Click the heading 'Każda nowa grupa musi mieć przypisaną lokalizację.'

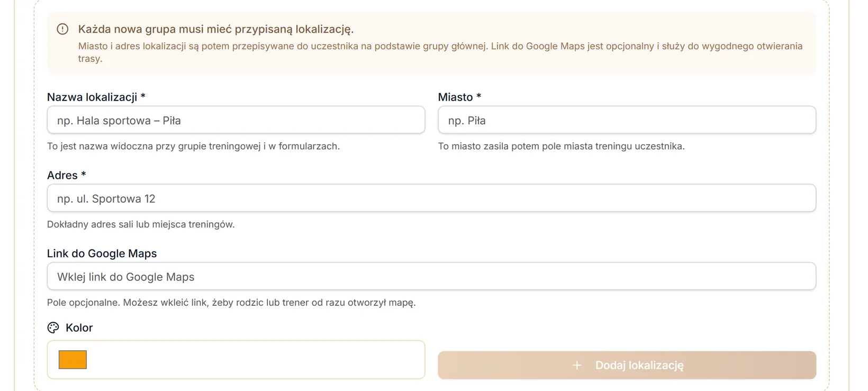coord(216,29)
